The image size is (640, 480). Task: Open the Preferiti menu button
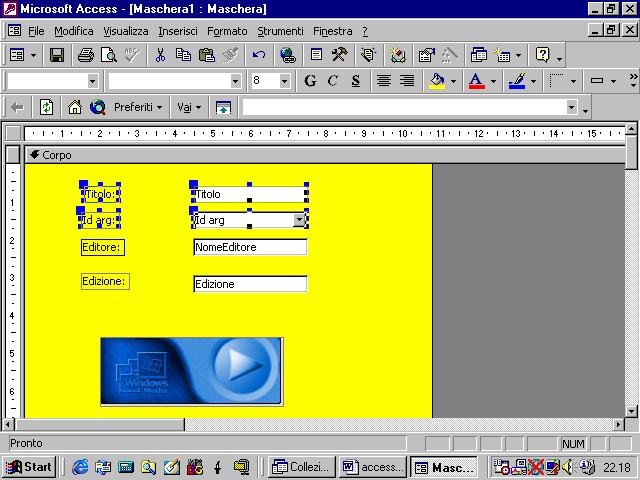138,107
